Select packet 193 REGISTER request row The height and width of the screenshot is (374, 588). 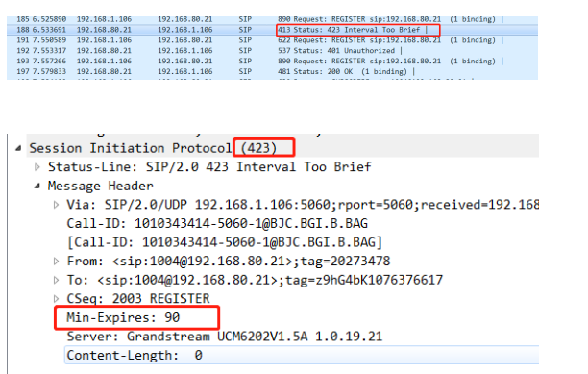(272, 62)
